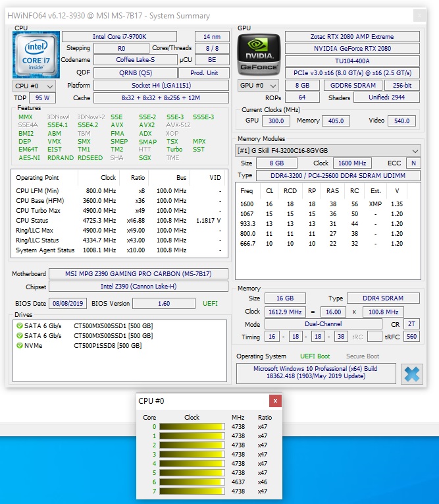Click the DDR4-3200 / PC4-25600 type field
Viewport: 439px width, 504px height.
pos(338,175)
